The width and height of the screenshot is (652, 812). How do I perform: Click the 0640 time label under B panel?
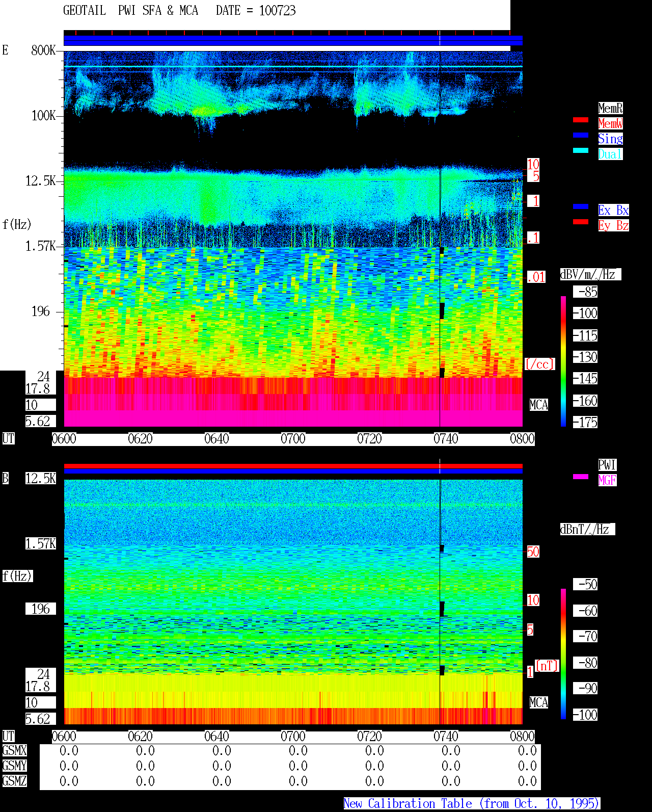click(216, 737)
